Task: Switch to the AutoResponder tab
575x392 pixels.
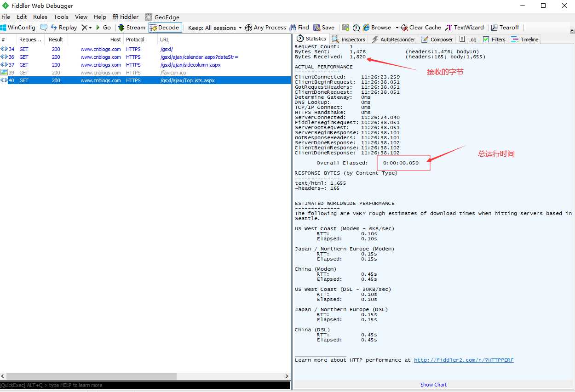Action: pos(393,40)
